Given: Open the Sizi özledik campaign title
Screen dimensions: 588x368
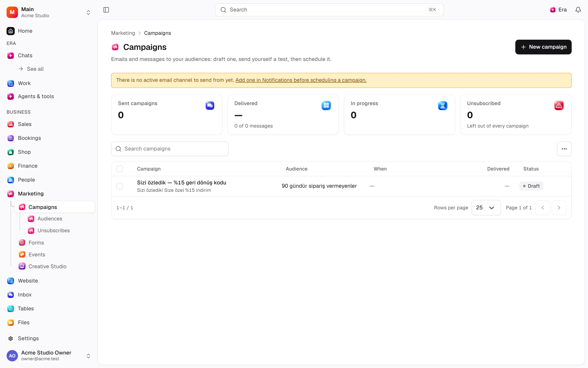Looking at the screenshot, I should [182, 183].
